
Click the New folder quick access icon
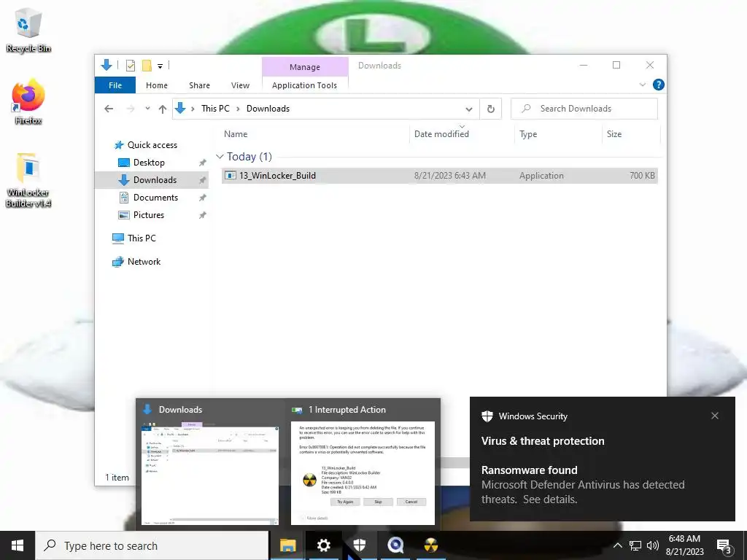click(147, 65)
